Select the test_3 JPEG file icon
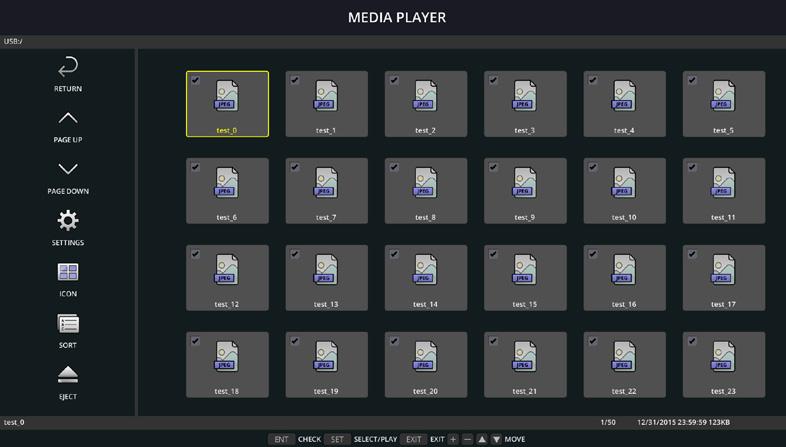This screenshot has width=786, height=447. pyautogui.click(x=524, y=96)
